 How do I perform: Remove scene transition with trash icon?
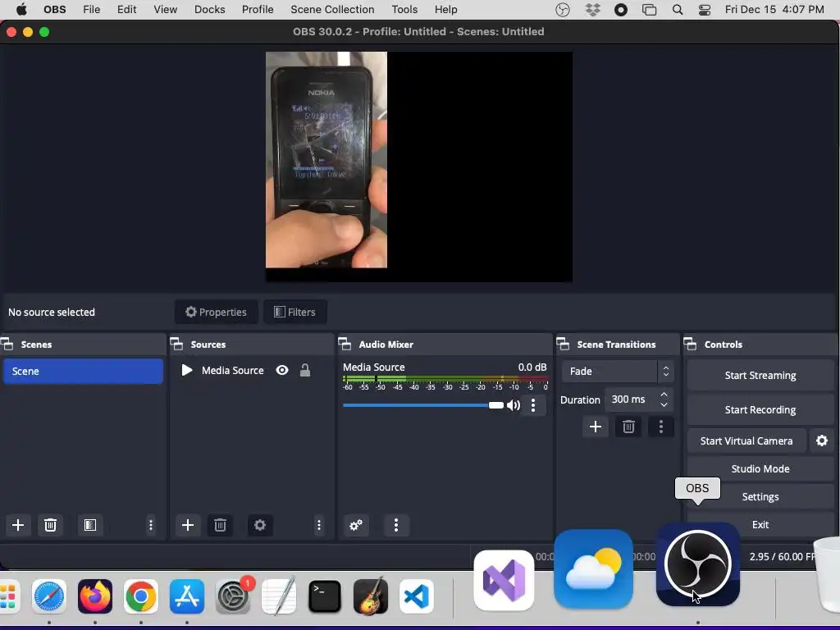pos(628,427)
